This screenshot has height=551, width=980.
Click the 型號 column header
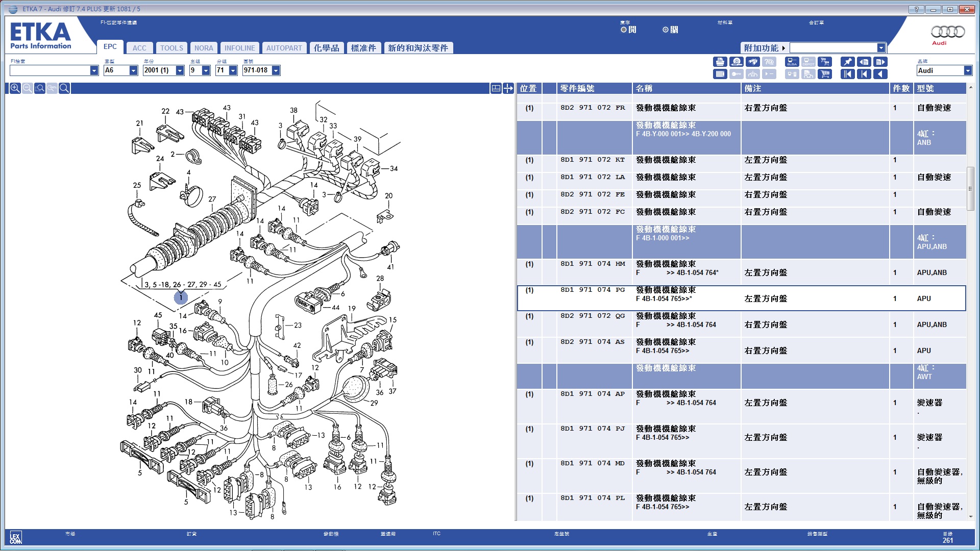click(x=940, y=88)
